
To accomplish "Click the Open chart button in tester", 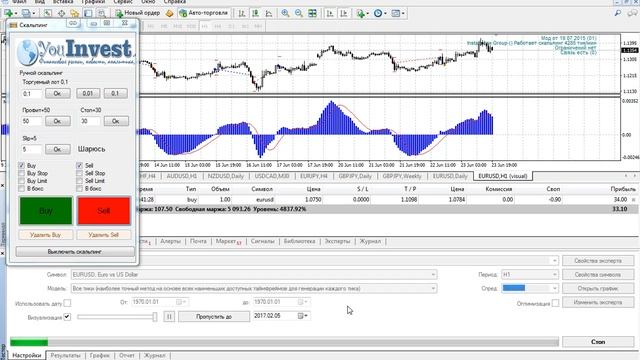I will pyautogui.click(x=598, y=288).
